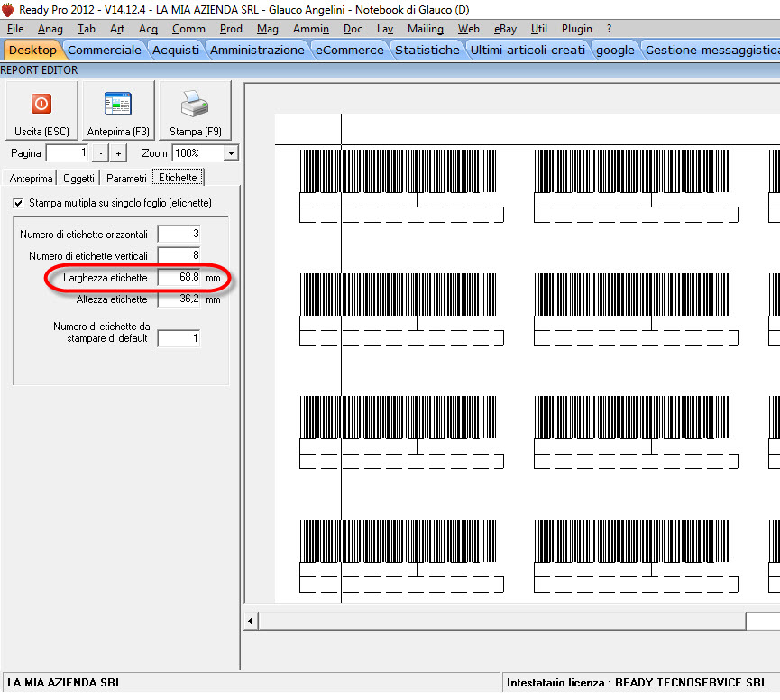This screenshot has height=700, width=780.
Task: Click the Larghezza etichette field
Action: 179,278
